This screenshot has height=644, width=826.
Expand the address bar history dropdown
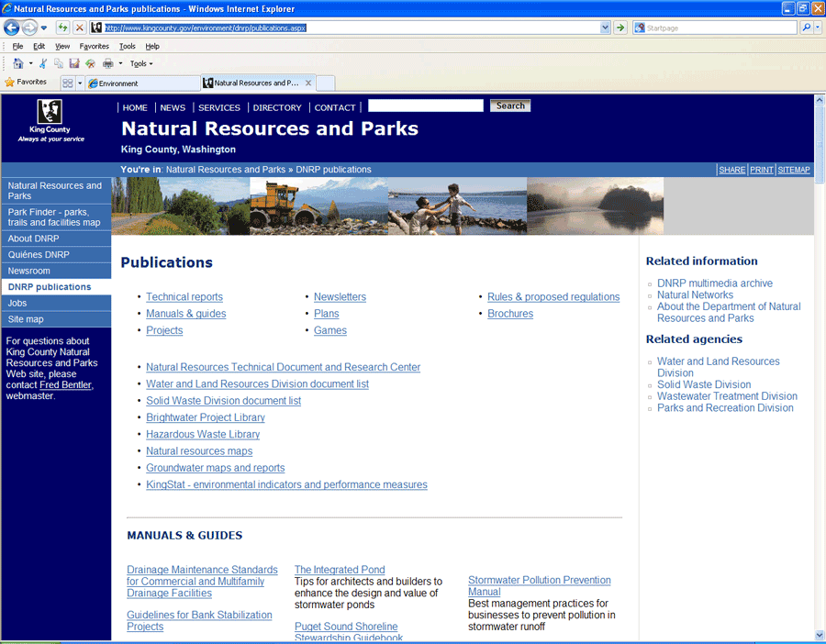click(605, 28)
